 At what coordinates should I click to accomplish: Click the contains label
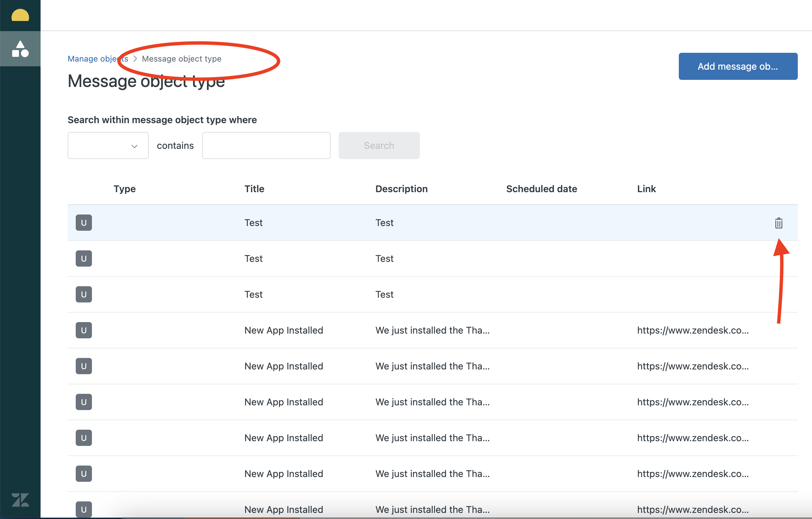tap(175, 145)
